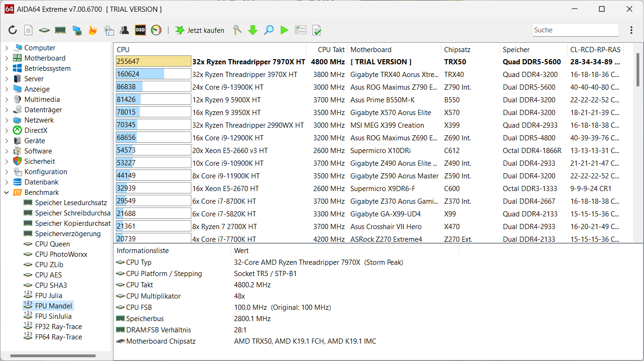Click the Refresh toolbar icon

(13, 30)
